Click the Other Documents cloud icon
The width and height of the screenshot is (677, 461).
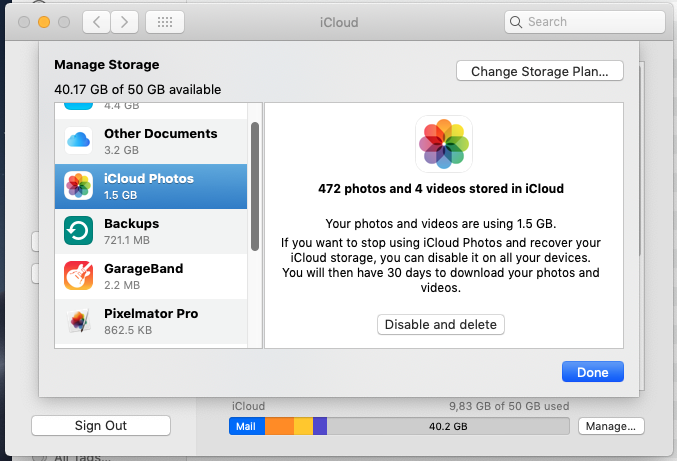click(79, 141)
